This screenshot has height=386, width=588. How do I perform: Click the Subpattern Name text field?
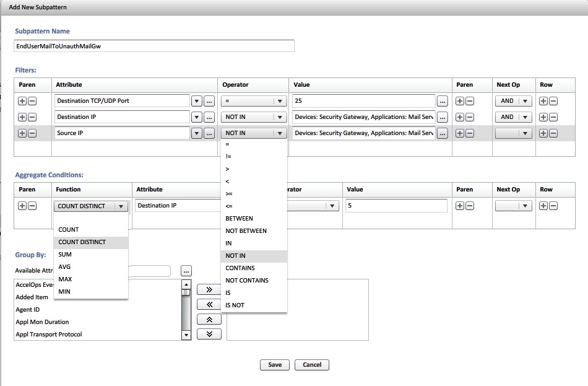[x=154, y=46]
